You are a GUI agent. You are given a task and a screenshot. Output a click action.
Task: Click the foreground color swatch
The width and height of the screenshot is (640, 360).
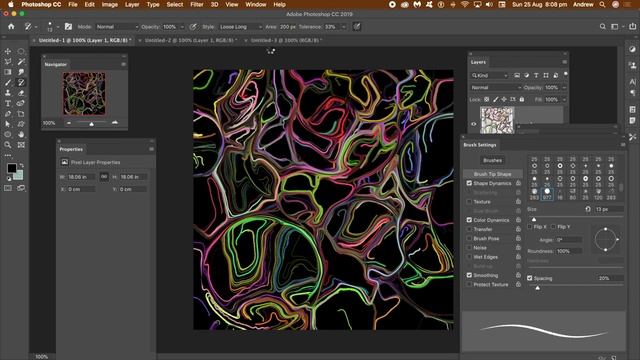(11, 168)
